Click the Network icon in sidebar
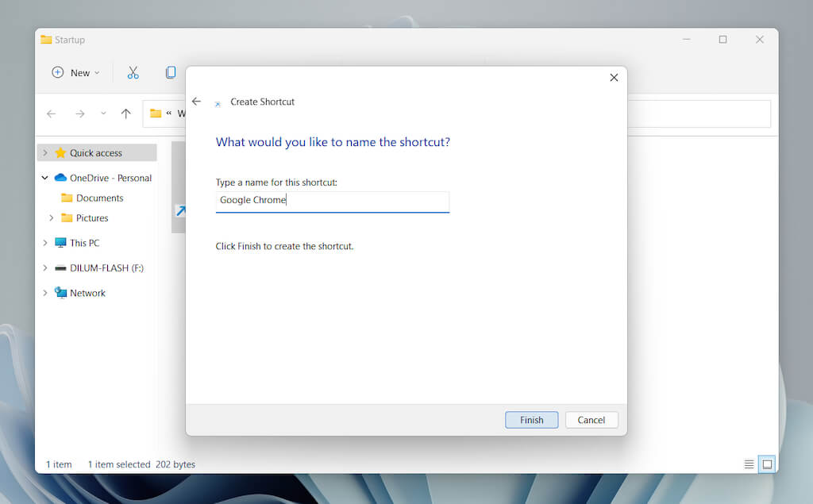 point(60,293)
